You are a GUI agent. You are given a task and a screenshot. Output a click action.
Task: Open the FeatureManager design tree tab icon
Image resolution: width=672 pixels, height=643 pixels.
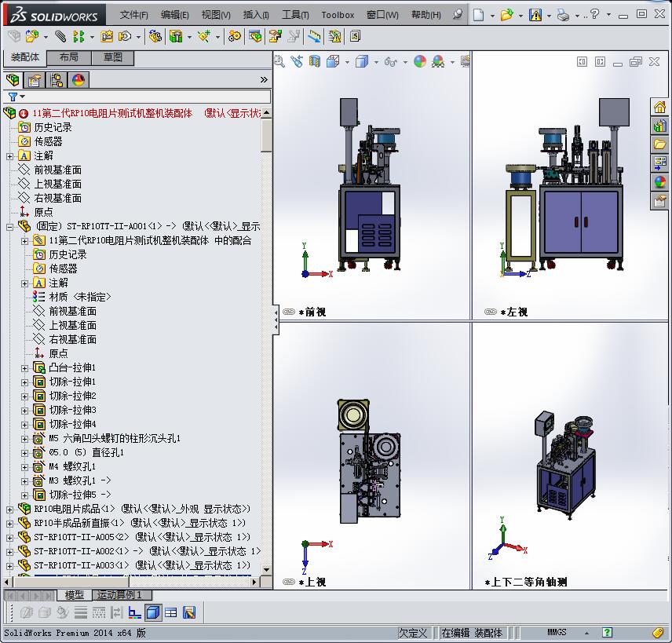[x=13, y=80]
